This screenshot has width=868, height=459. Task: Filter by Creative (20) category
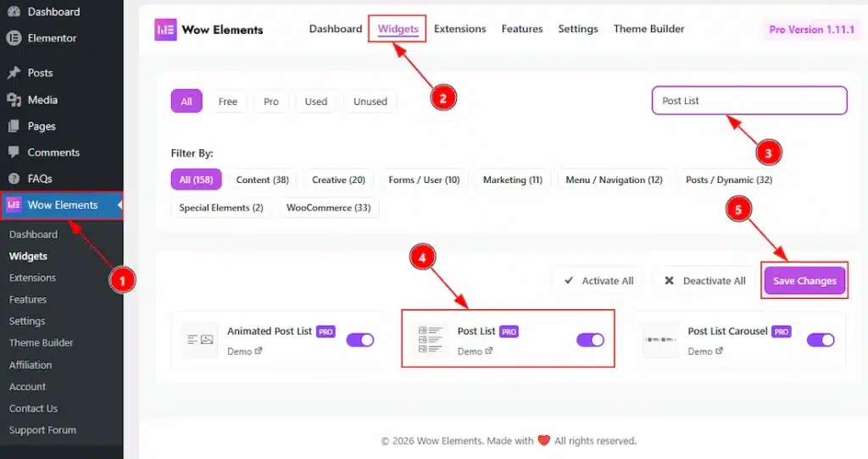339,180
